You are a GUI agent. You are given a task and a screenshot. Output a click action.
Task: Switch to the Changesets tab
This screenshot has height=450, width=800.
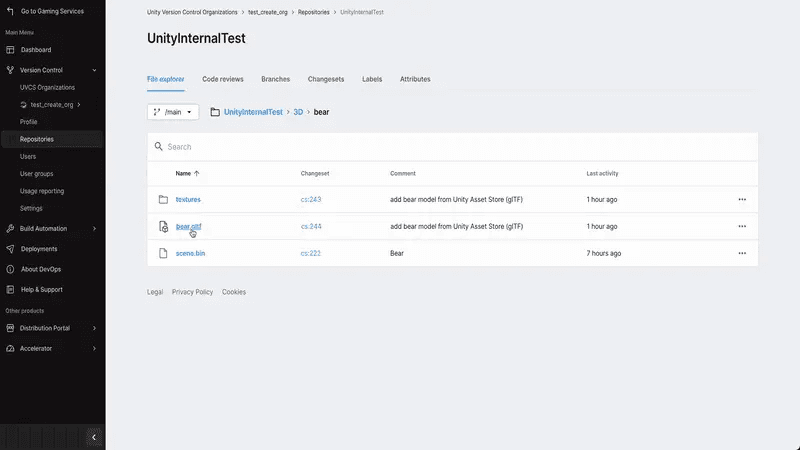pos(326,79)
